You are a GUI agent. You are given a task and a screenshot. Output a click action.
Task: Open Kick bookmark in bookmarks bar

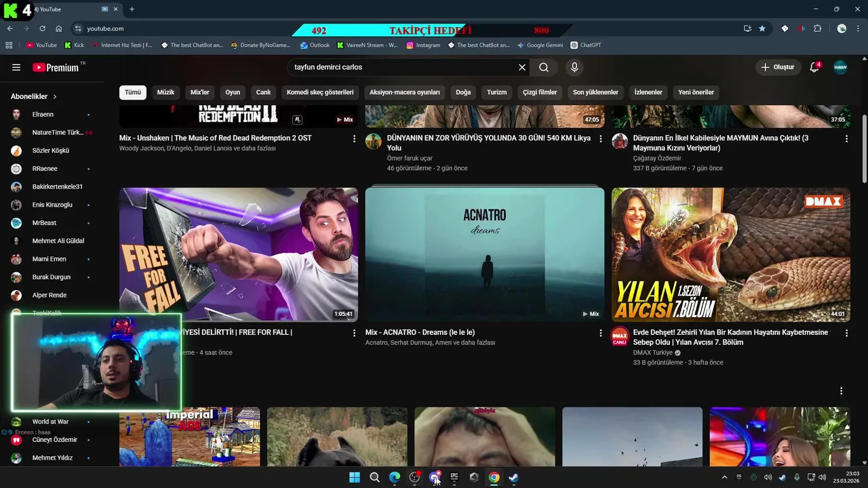74,45
